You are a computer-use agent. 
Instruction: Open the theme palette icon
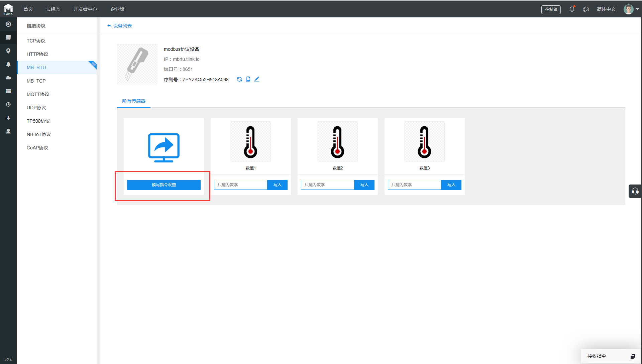click(x=586, y=9)
